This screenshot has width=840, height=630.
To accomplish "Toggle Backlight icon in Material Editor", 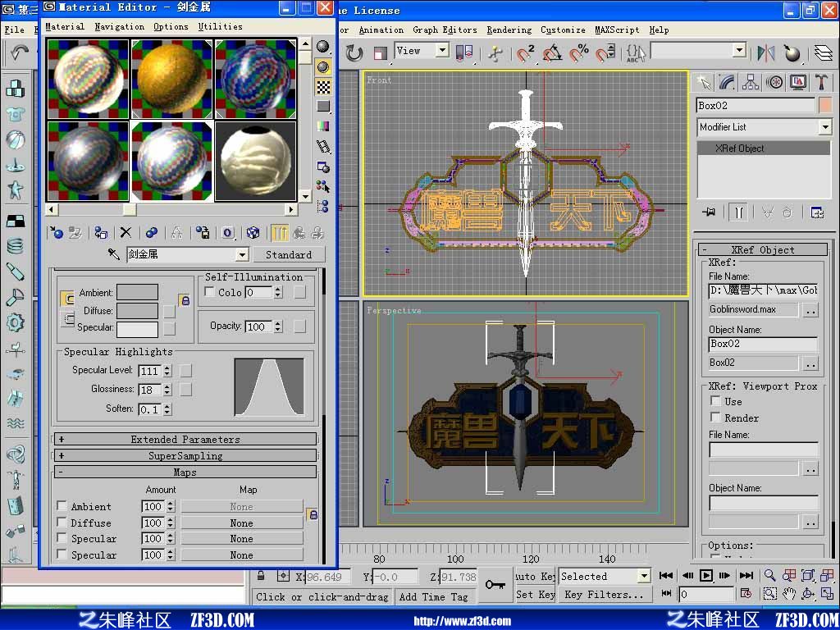I will (323, 67).
